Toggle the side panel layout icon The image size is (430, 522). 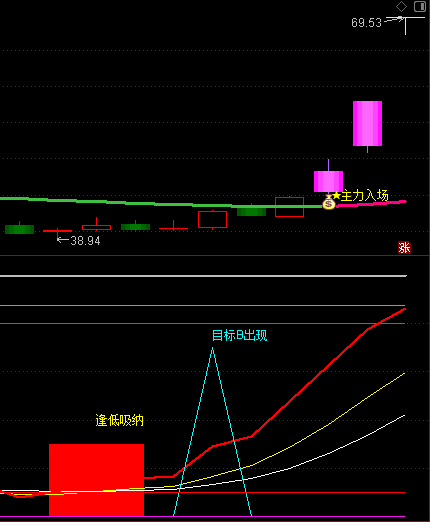(420, 6)
